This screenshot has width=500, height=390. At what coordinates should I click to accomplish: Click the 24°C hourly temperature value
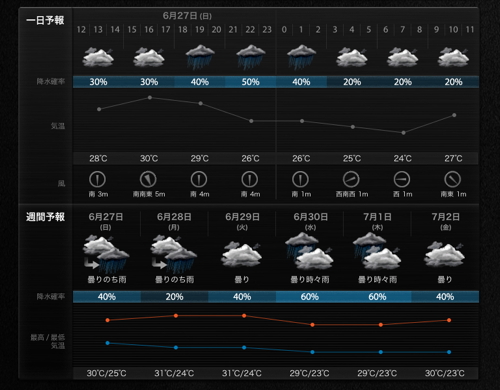(403, 158)
